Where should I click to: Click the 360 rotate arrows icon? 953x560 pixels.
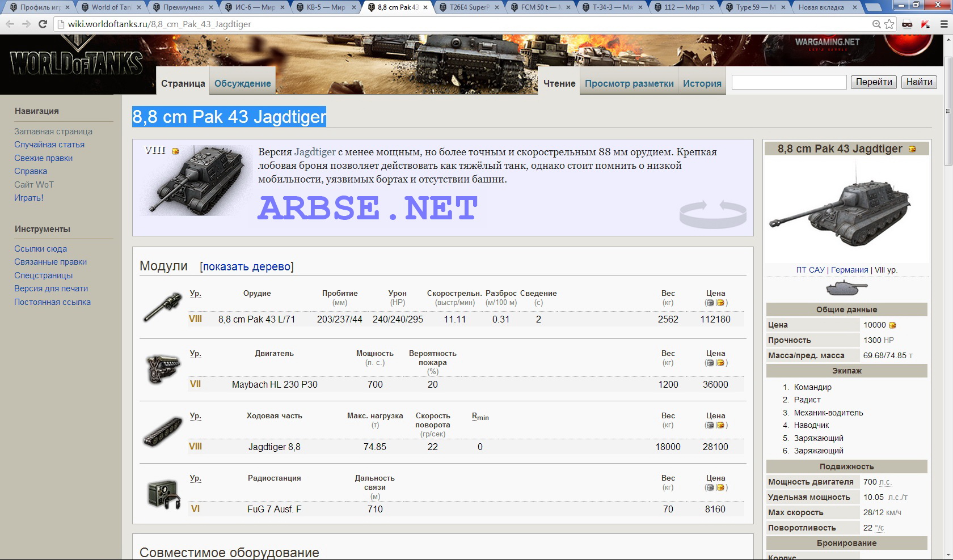(x=713, y=214)
